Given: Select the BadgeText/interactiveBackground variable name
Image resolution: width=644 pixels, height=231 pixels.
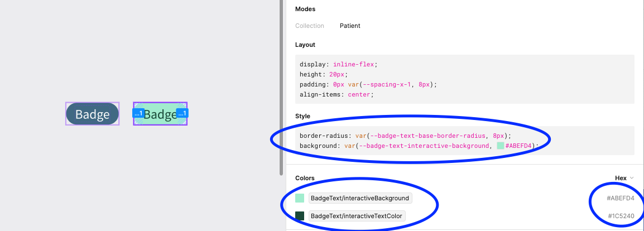Looking at the screenshot, I should pos(360,198).
